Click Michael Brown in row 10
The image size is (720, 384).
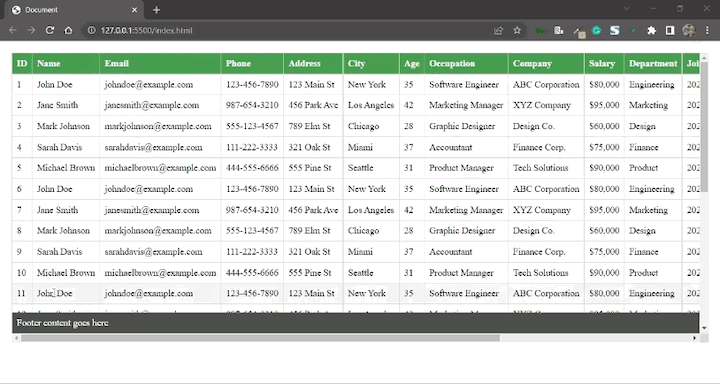pos(66,273)
